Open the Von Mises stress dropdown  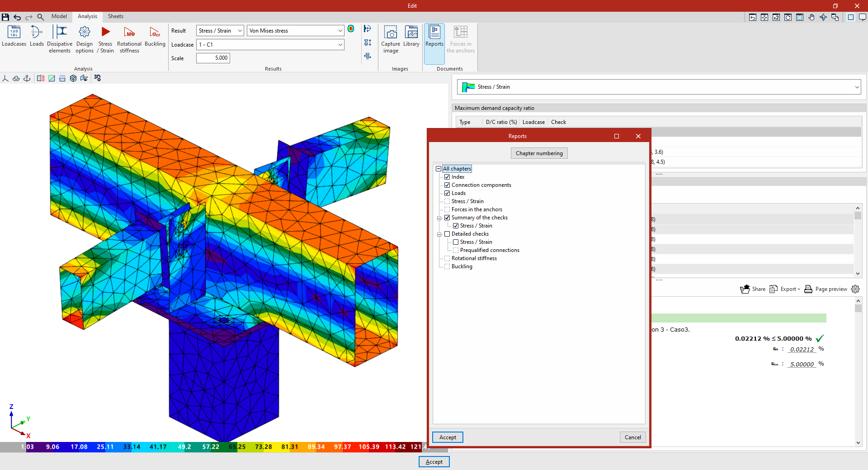point(296,31)
